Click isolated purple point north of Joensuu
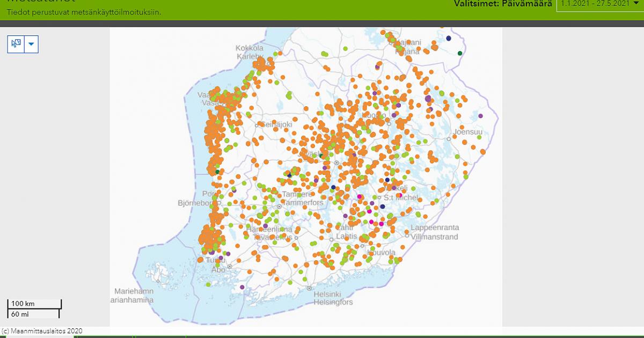This screenshot has height=338, width=644. [x=480, y=116]
